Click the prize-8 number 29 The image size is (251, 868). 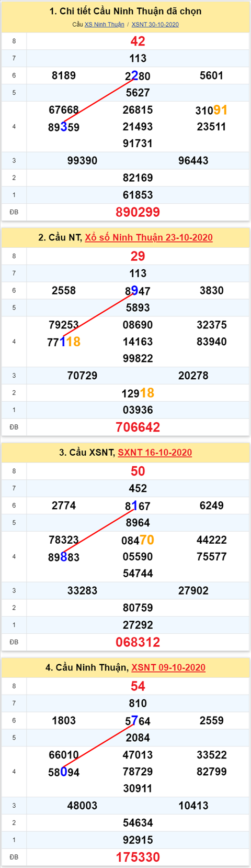tap(138, 256)
